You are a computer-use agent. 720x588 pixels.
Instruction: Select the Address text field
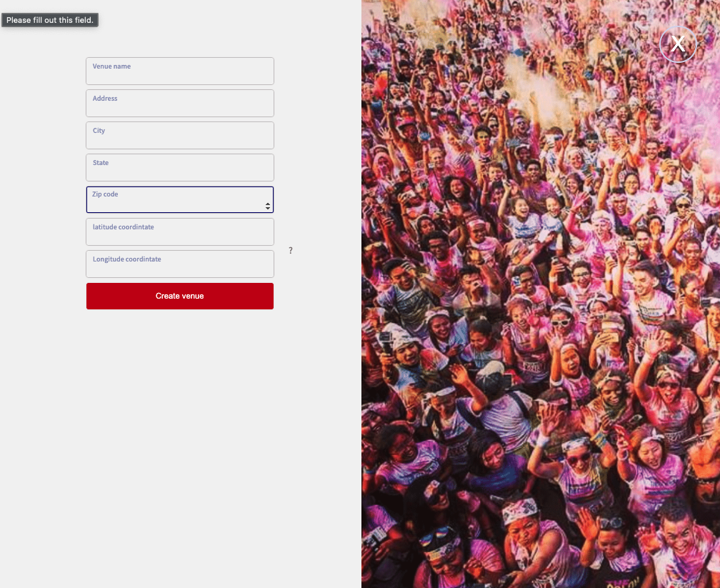point(180,103)
